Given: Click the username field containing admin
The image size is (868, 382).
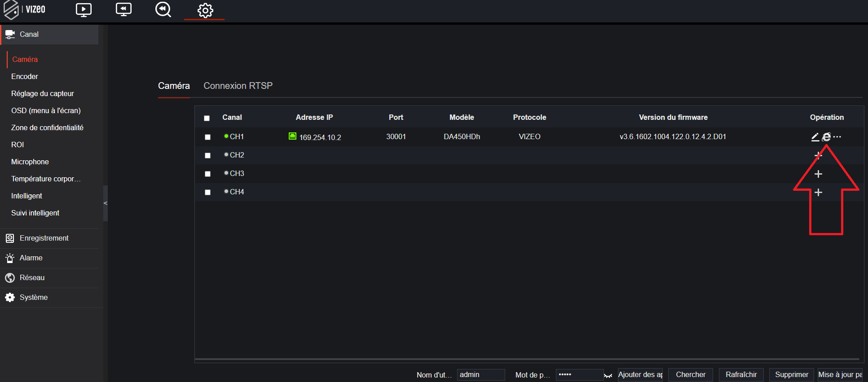Looking at the screenshot, I should point(480,375).
